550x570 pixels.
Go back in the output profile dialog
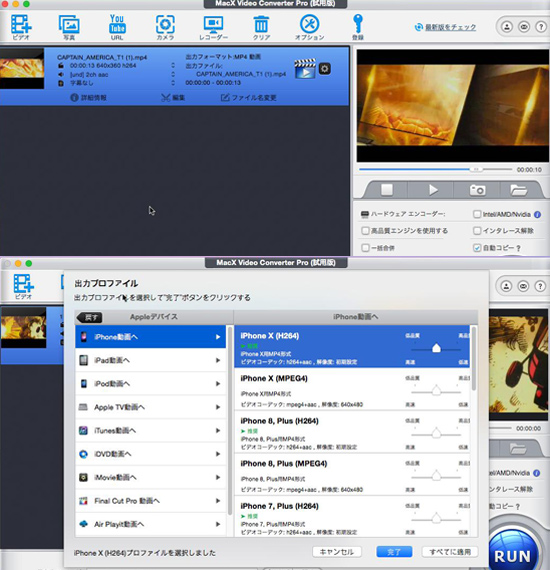coord(89,317)
